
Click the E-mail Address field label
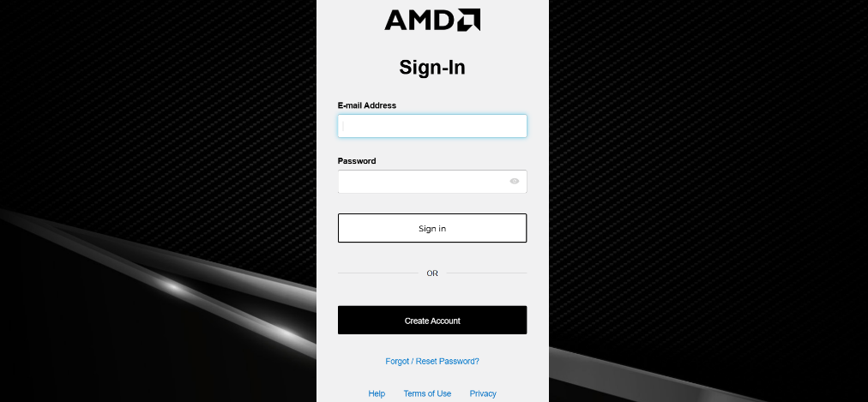tap(367, 105)
